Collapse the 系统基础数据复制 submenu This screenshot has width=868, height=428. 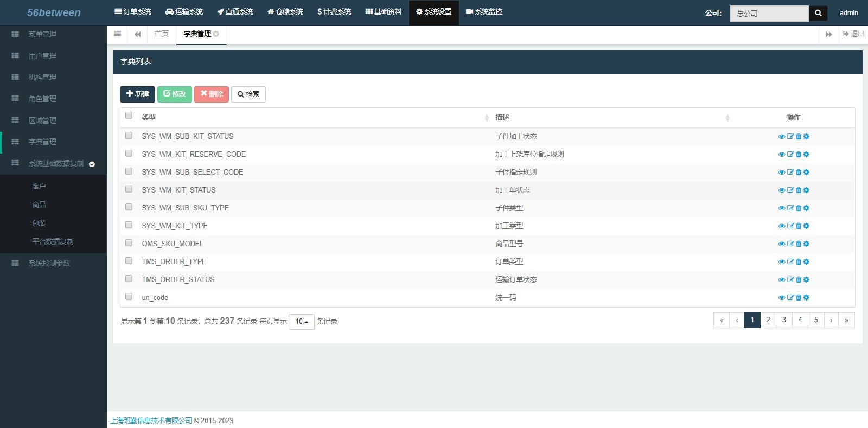pos(92,164)
